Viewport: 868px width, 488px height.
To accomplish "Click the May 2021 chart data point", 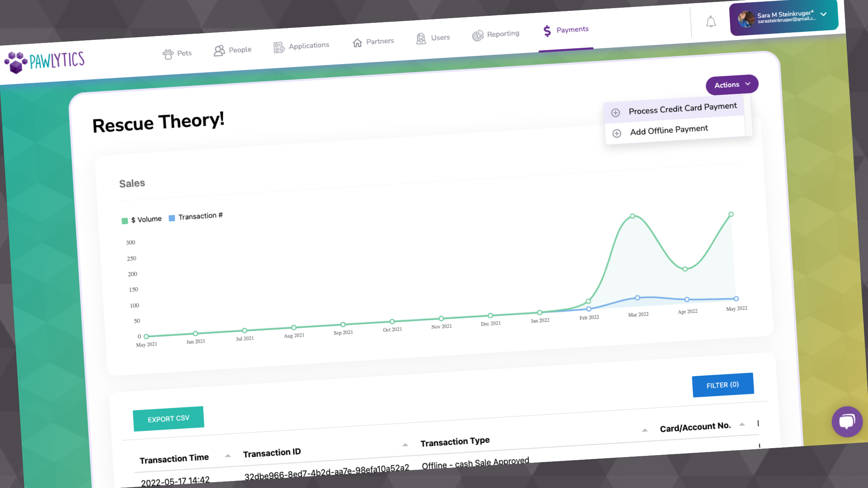I will [x=146, y=337].
